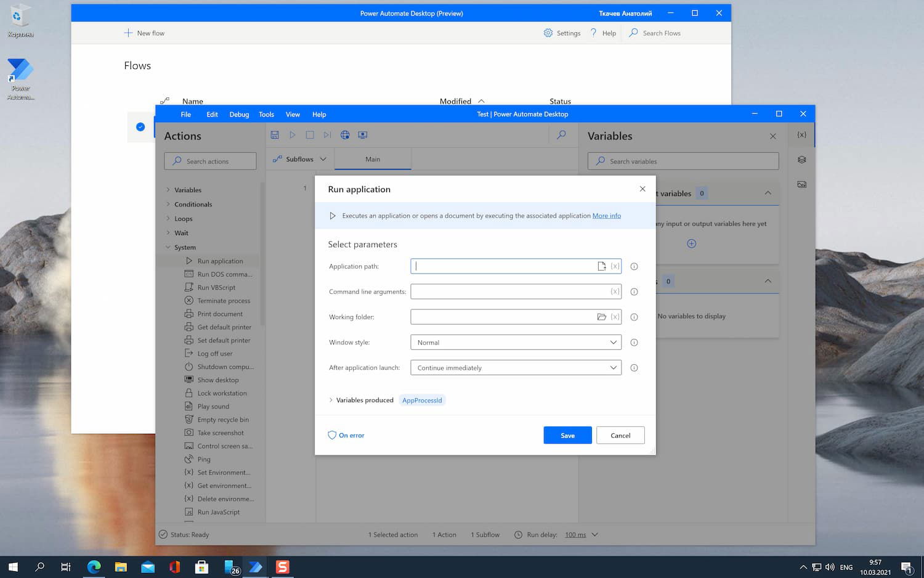The height and width of the screenshot is (578, 924).
Task: Close the Variables pane
Action: (x=772, y=136)
